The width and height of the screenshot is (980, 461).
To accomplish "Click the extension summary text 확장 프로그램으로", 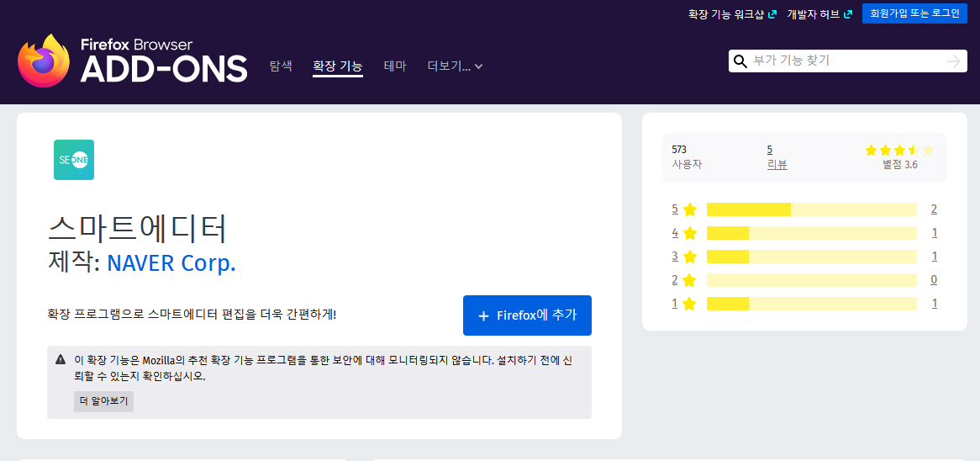I will [192, 314].
